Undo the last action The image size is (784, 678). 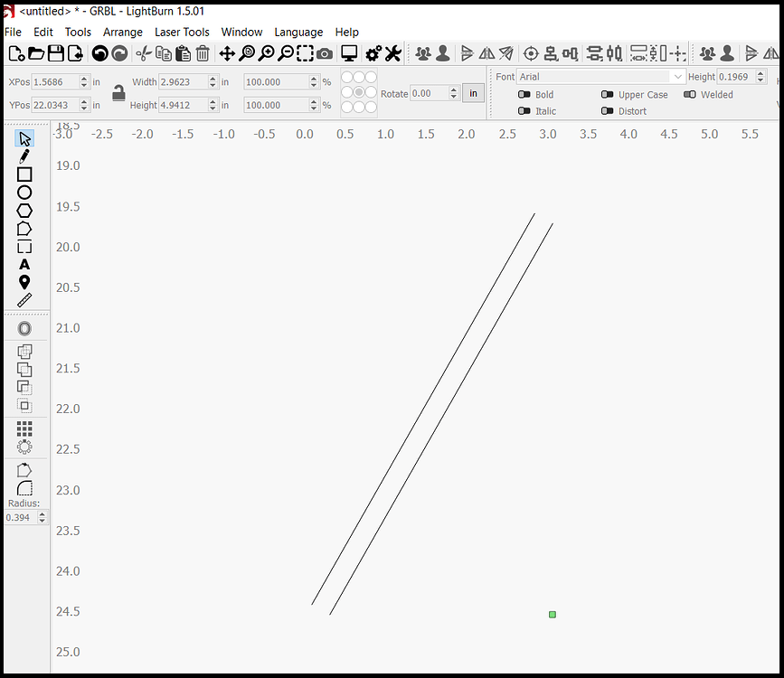coord(99,53)
